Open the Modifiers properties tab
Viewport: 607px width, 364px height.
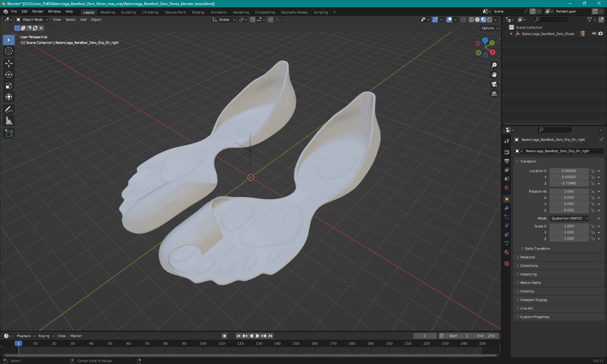click(x=507, y=208)
